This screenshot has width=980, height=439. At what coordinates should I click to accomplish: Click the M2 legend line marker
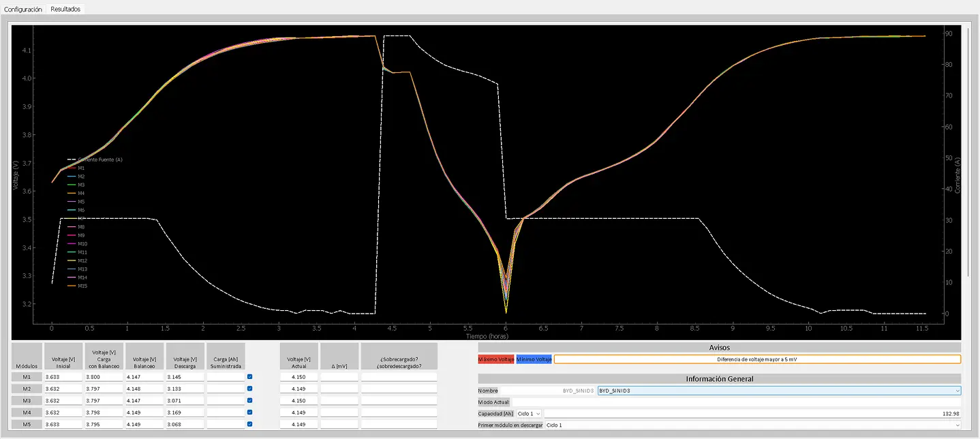pyautogui.click(x=72, y=177)
